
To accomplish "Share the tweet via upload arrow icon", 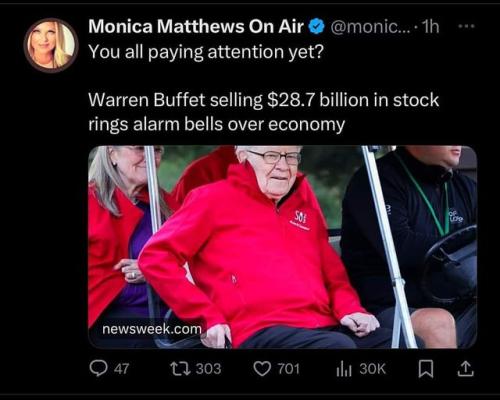I will (465, 369).
